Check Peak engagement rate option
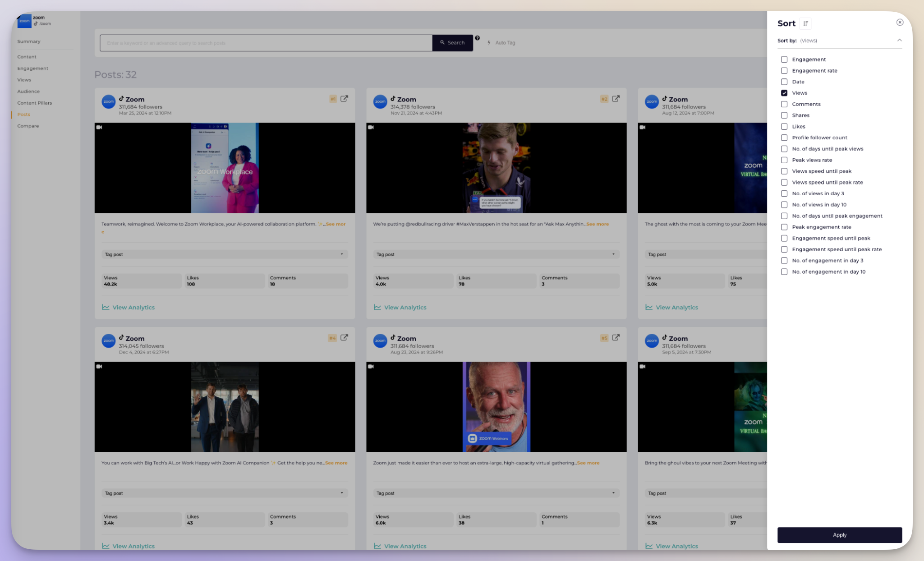This screenshot has width=924, height=561. coord(784,227)
